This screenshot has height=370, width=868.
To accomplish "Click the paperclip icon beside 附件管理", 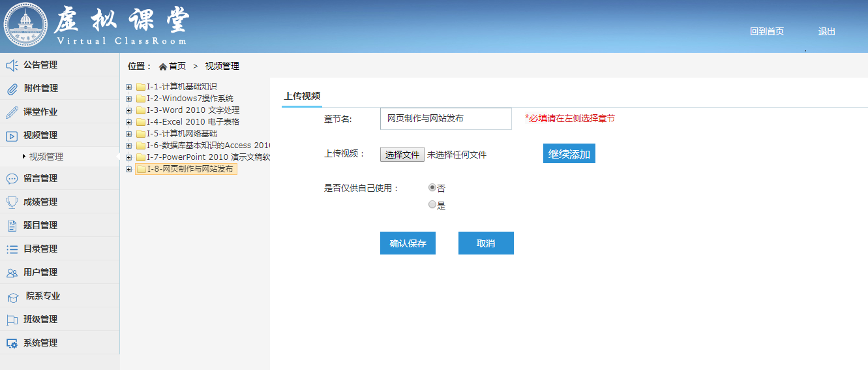I will (x=12, y=89).
